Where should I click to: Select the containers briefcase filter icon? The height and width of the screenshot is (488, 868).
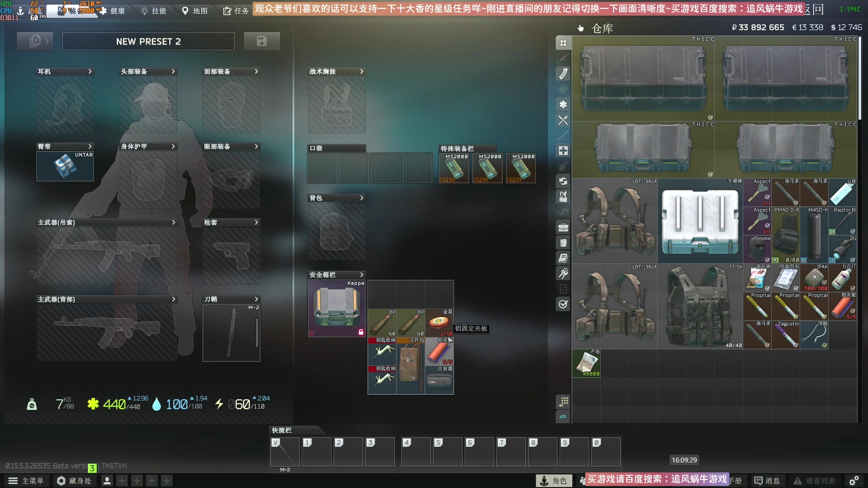pyautogui.click(x=563, y=227)
